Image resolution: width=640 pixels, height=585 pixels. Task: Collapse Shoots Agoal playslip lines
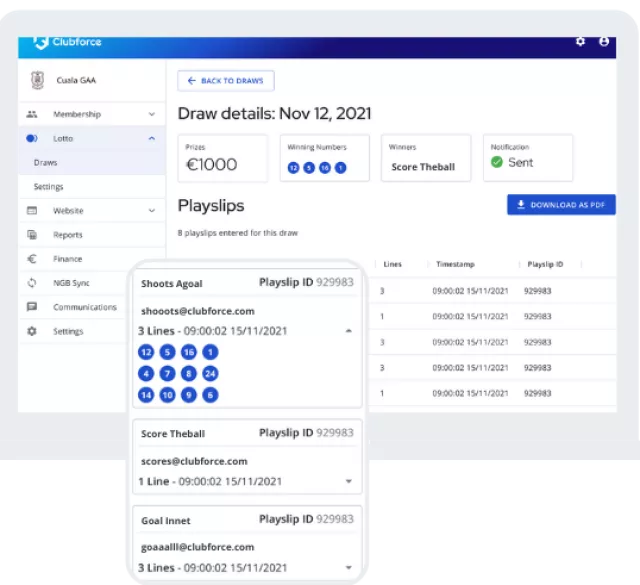tap(348, 330)
